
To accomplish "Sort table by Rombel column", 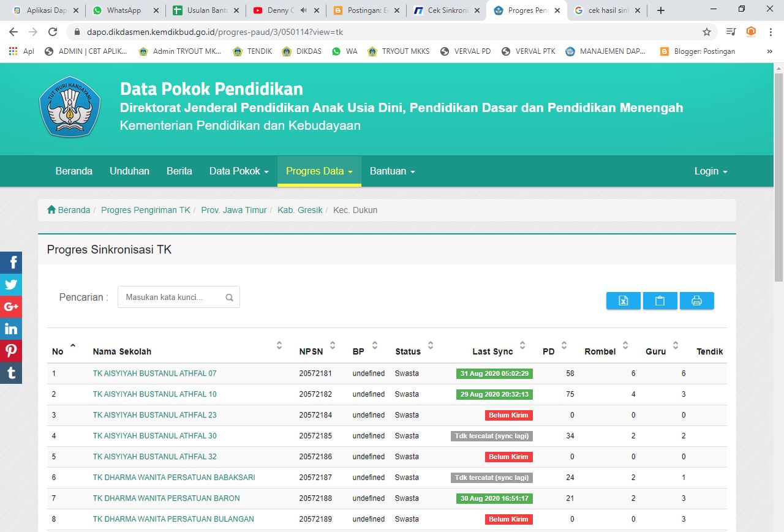I will pos(606,351).
